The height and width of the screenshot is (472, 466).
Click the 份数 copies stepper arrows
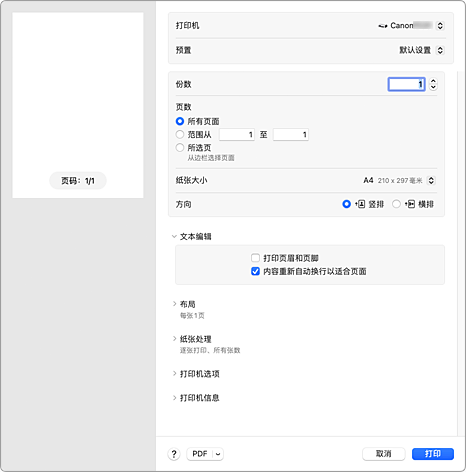coord(433,84)
